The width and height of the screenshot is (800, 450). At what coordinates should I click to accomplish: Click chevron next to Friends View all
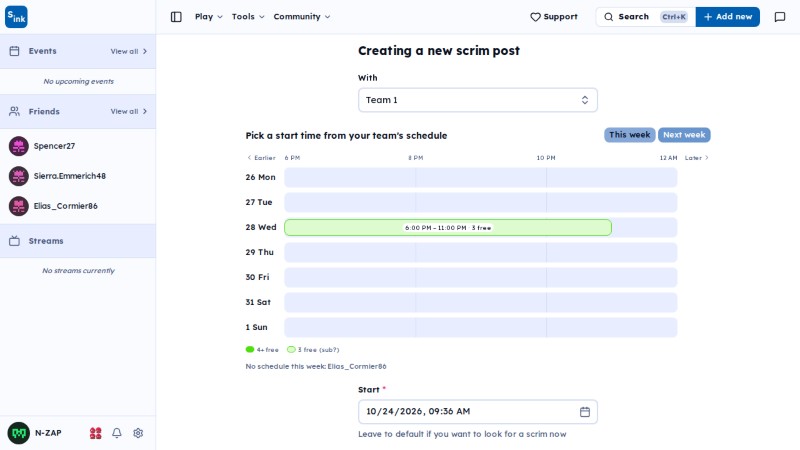click(x=145, y=111)
